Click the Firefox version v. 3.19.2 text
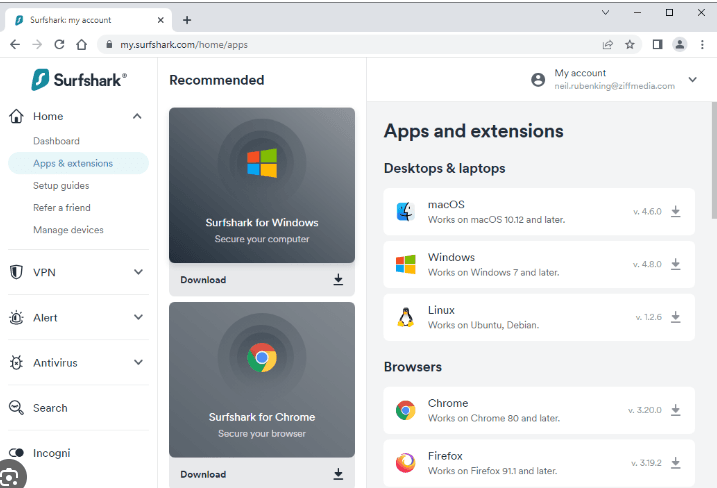 [646, 463]
